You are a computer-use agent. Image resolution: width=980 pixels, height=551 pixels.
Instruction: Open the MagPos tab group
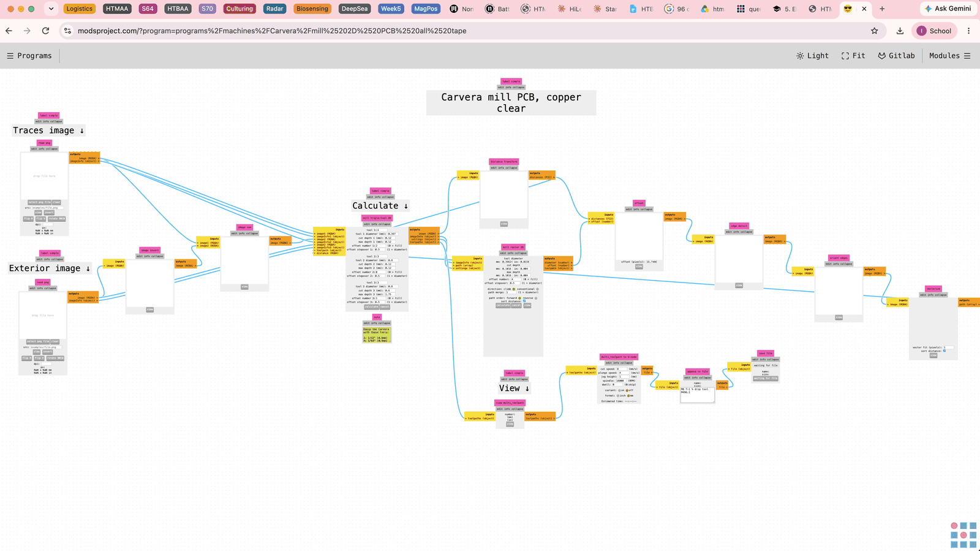point(426,9)
